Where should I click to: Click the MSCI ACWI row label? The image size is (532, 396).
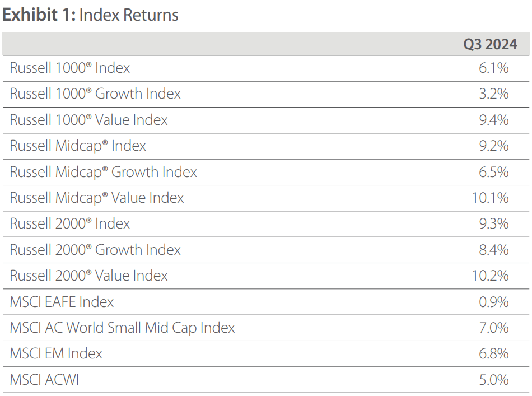pyautogui.click(x=44, y=380)
